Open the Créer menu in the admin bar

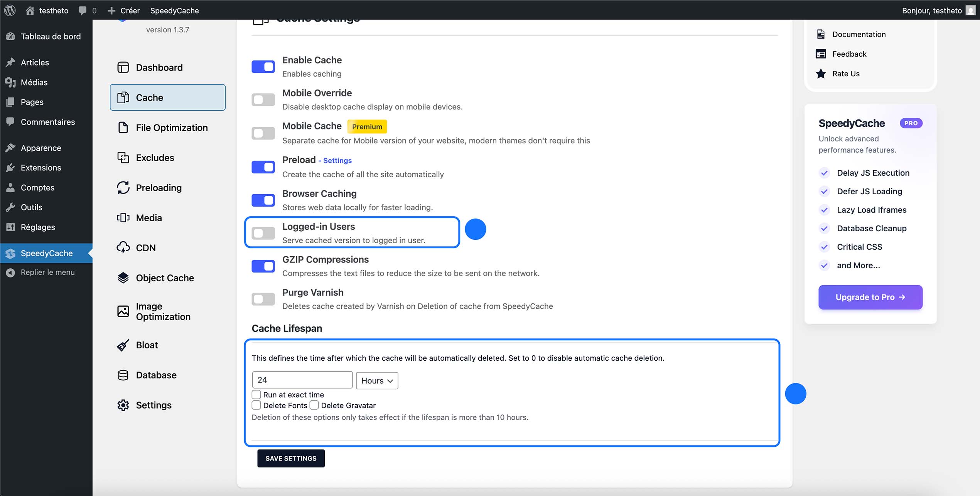click(x=123, y=10)
